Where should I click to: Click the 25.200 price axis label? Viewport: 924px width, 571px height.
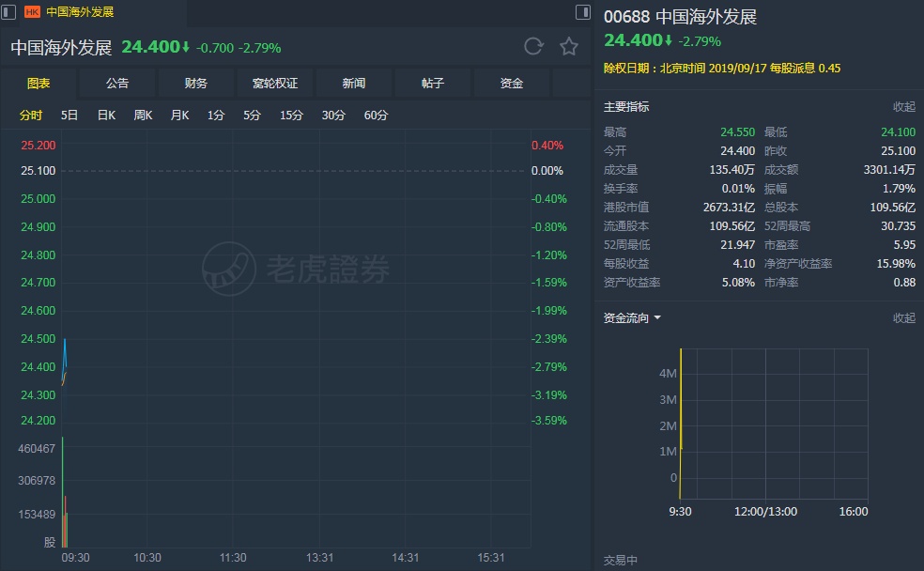click(x=38, y=145)
